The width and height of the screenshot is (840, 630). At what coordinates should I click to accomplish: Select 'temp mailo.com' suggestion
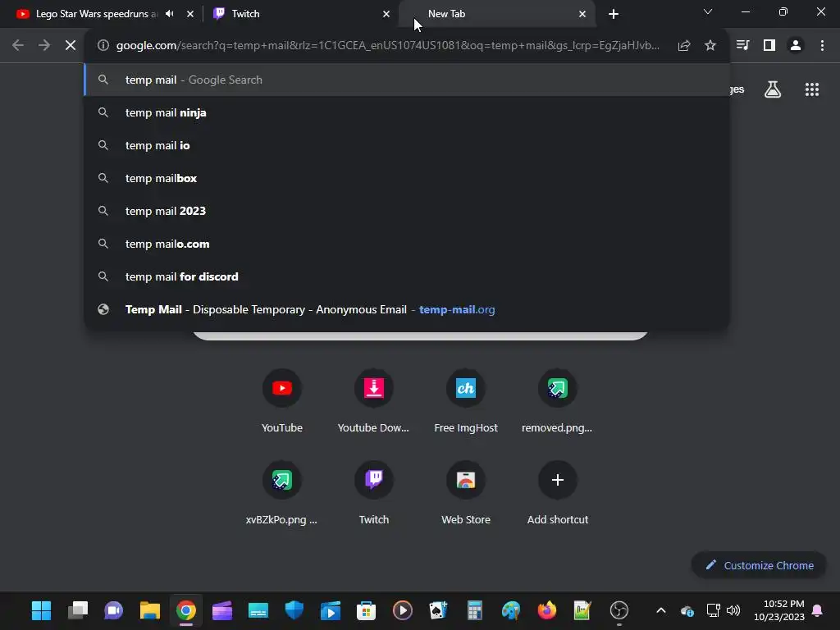(407, 244)
